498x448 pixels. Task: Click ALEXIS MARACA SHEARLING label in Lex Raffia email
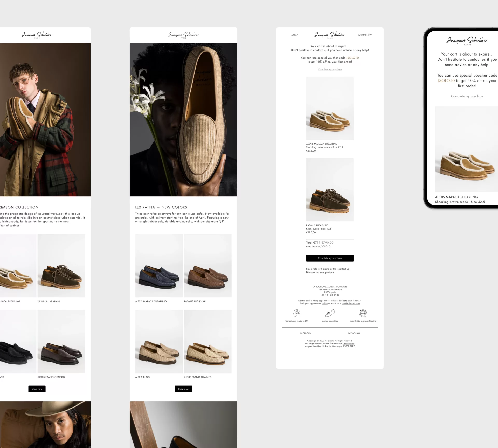(x=151, y=301)
